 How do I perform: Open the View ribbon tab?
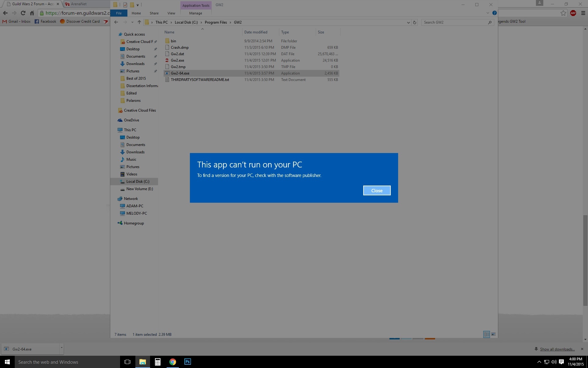click(171, 13)
